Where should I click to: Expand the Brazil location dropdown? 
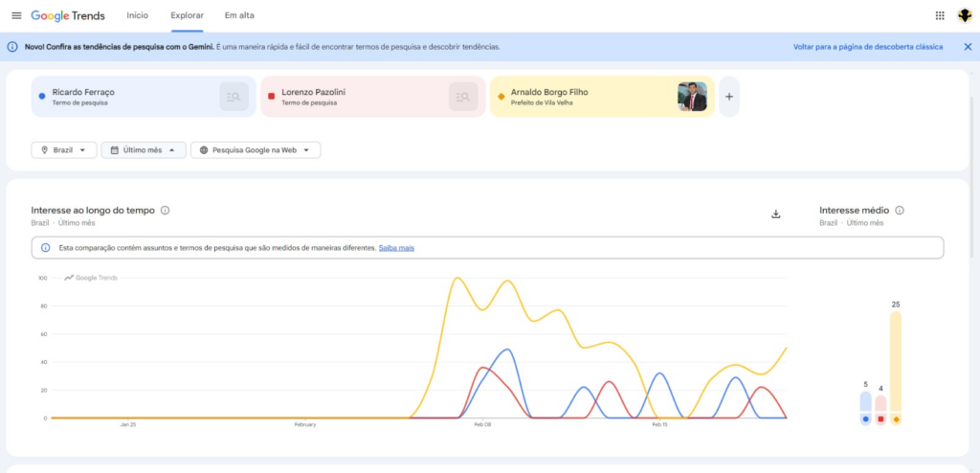[x=64, y=150]
